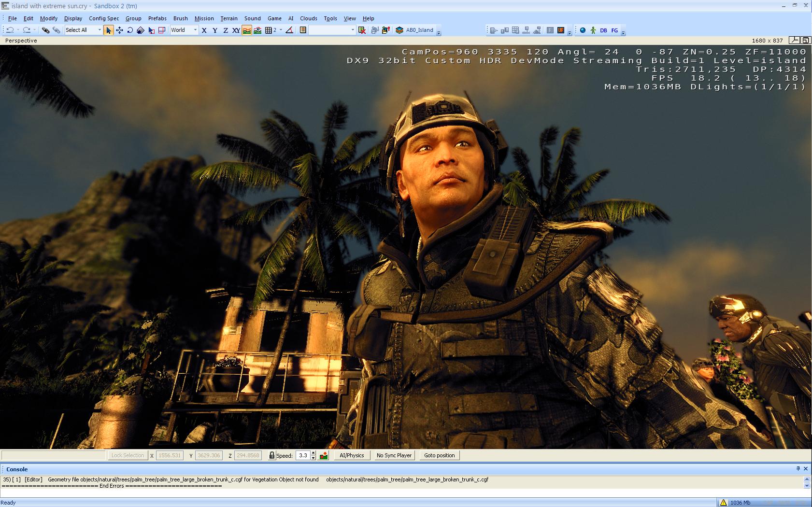
Task: Expand toolbar options after AB0_Island
Action: [x=439, y=32]
